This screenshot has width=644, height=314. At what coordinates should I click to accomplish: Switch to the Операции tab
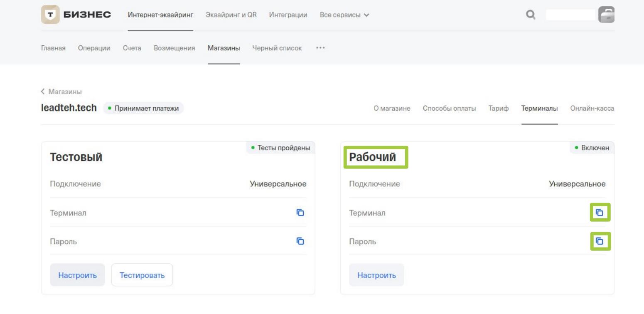tap(93, 47)
